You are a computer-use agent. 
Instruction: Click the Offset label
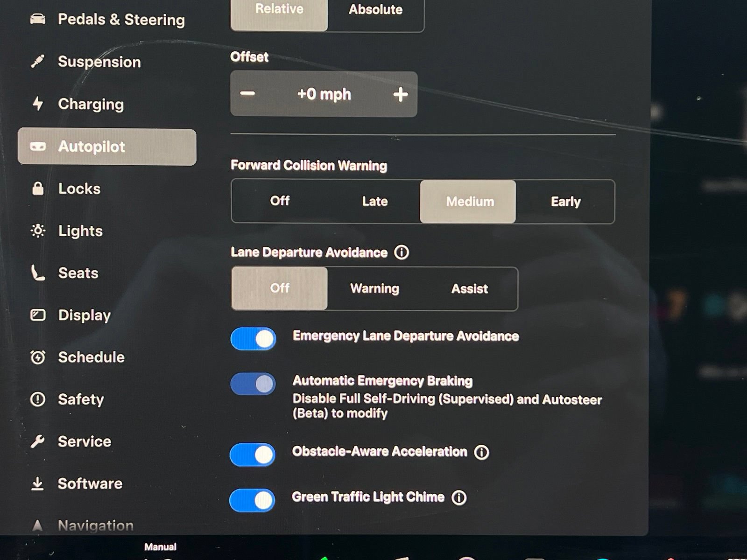tap(249, 57)
